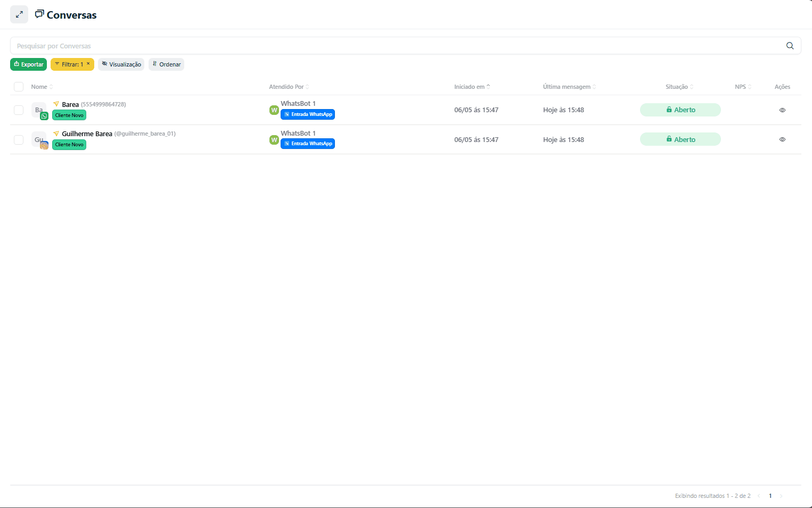
Task: Sort the table by Nome column
Action: pyautogui.click(x=42, y=87)
